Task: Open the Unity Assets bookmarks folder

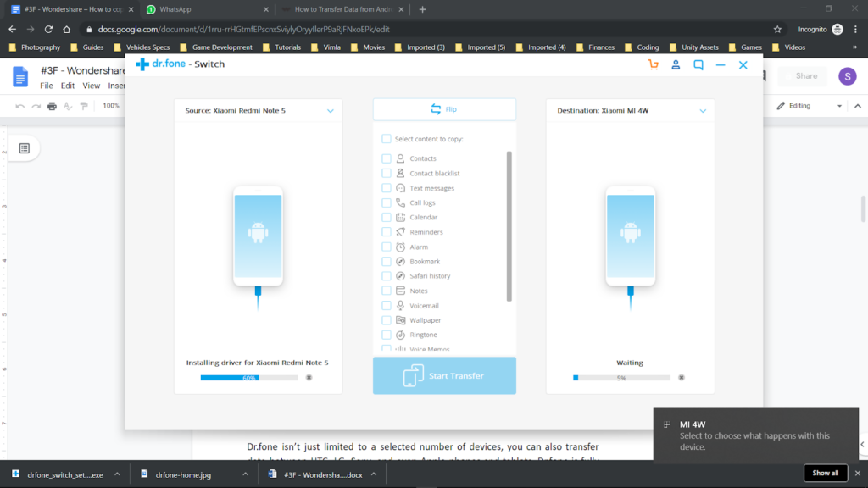Action: (x=694, y=47)
